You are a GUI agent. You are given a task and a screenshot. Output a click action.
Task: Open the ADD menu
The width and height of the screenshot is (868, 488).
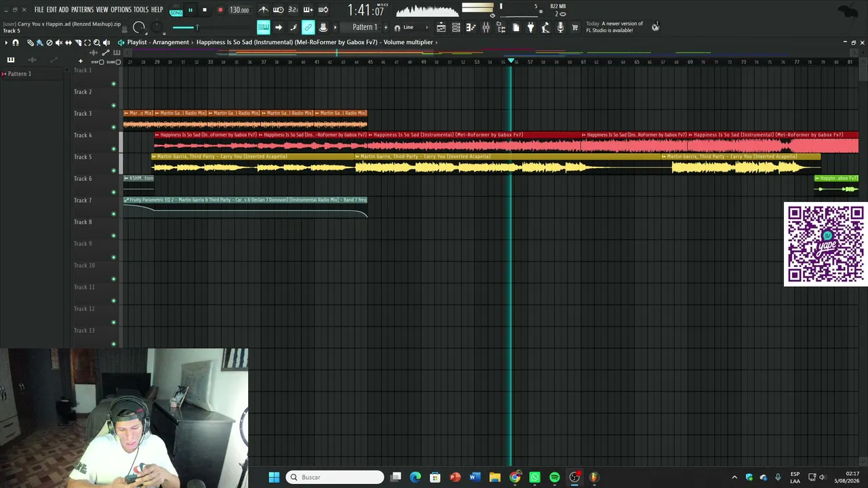[64, 10]
